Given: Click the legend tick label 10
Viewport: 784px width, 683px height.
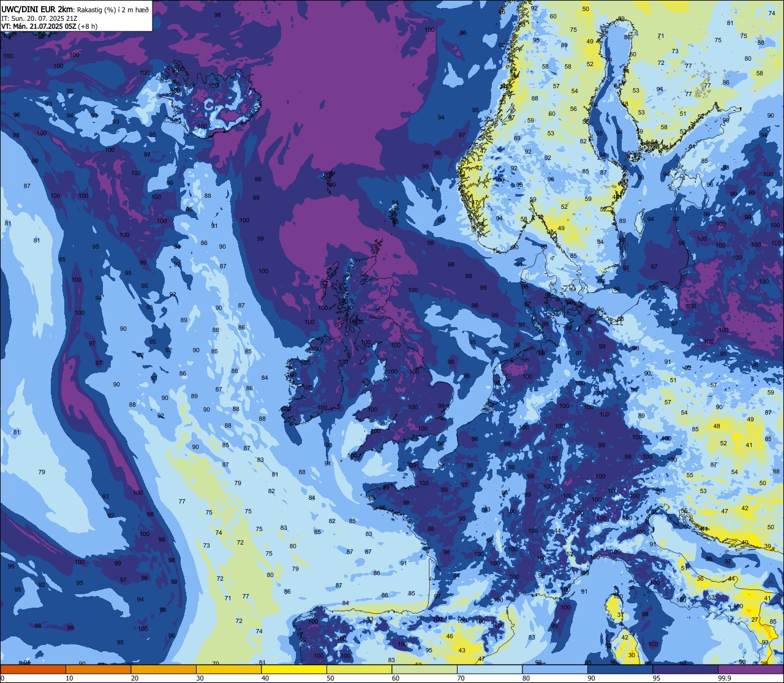Looking at the screenshot, I should click(x=69, y=678).
